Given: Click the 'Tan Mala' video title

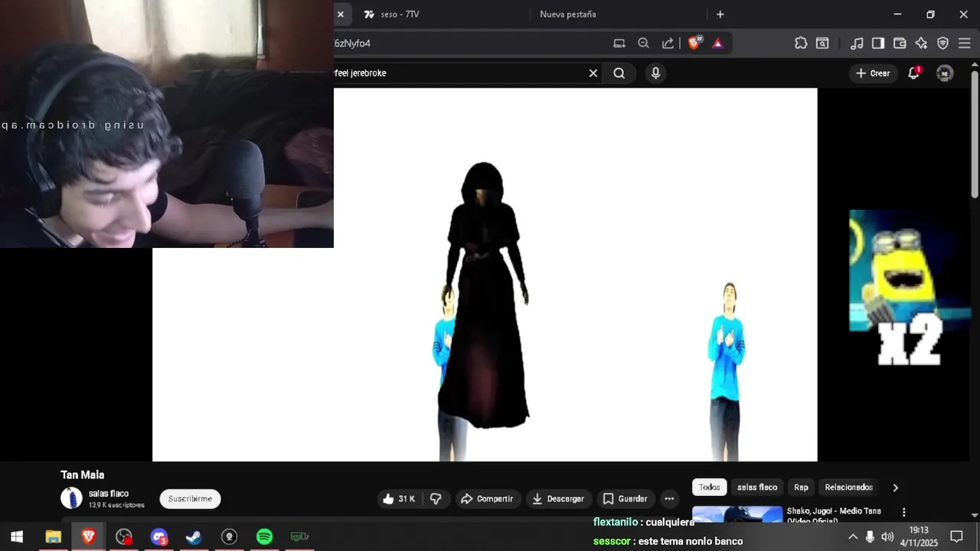Looking at the screenshot, I should click(82, 474).
